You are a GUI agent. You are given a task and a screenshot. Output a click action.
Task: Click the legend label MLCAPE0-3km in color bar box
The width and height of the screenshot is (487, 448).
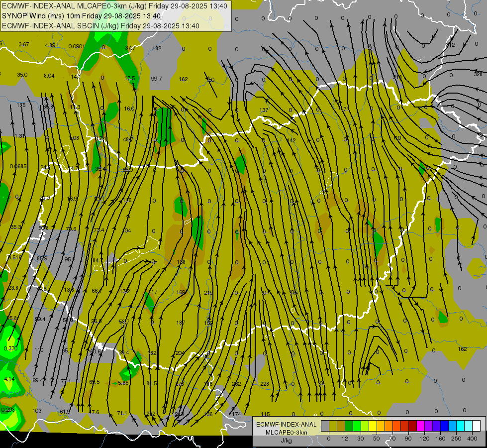coord(287,433)
